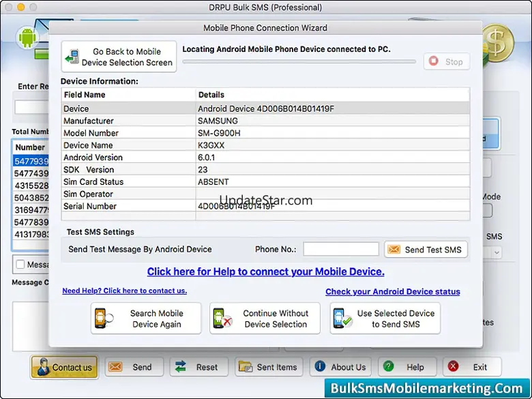Select Device Name K3GXX cell
This screenshot has height=399, width=532.
click(x=333, y=145)
